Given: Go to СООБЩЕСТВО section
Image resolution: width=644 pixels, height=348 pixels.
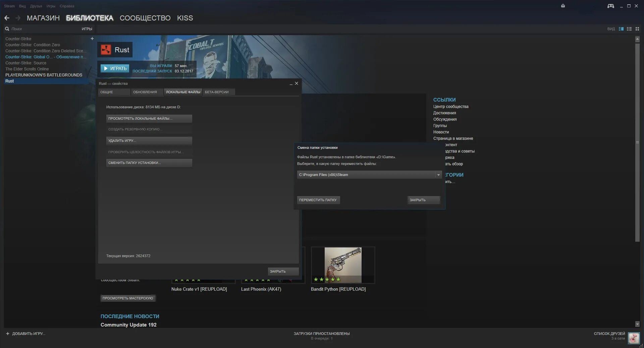Looking at the screenshot, I should [145, 18].
